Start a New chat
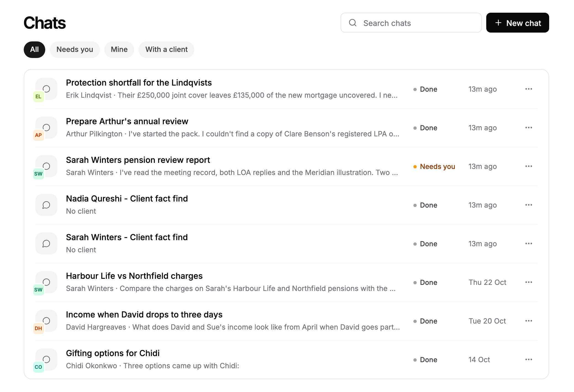Image resolution: width=574 pixels, height=392 pixels. coord(518,23)
